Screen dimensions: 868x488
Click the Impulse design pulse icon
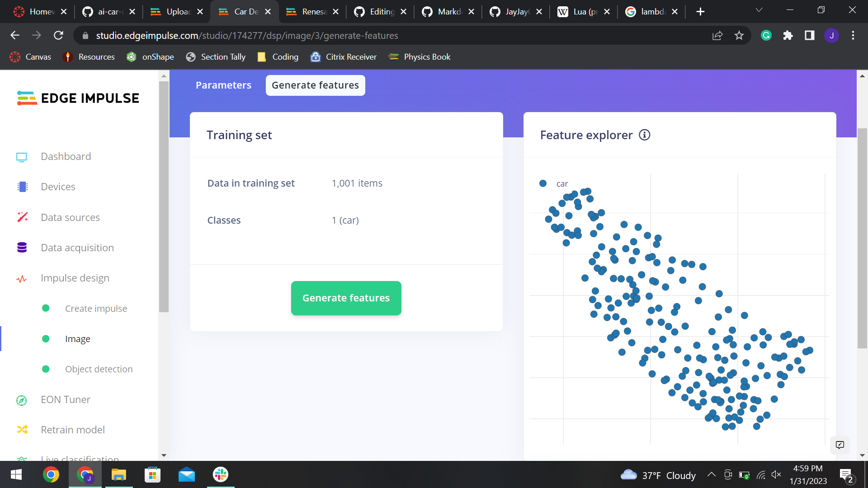pyautogui.click(x=22, y=279)
